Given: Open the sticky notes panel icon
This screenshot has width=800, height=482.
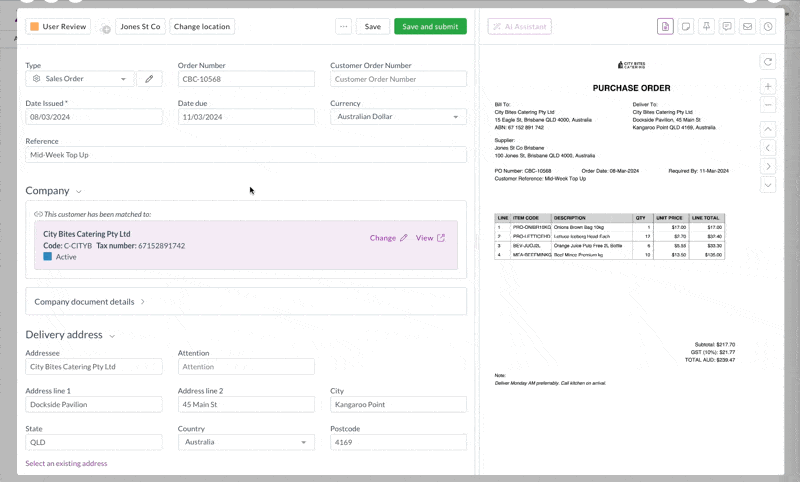Looking at the screenshot, I should pos(686,27).
